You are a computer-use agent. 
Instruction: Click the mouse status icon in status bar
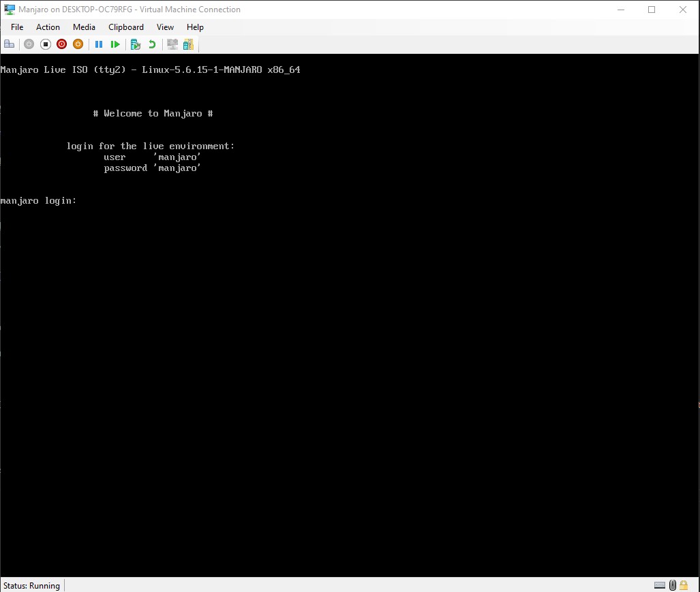click(x=672, y=585)
